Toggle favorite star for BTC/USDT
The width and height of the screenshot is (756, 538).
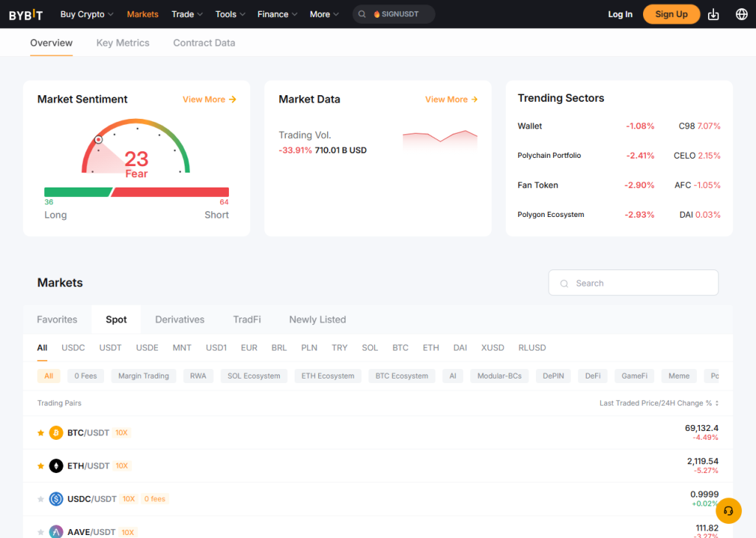pyautogui.click(x=41, y=433)
